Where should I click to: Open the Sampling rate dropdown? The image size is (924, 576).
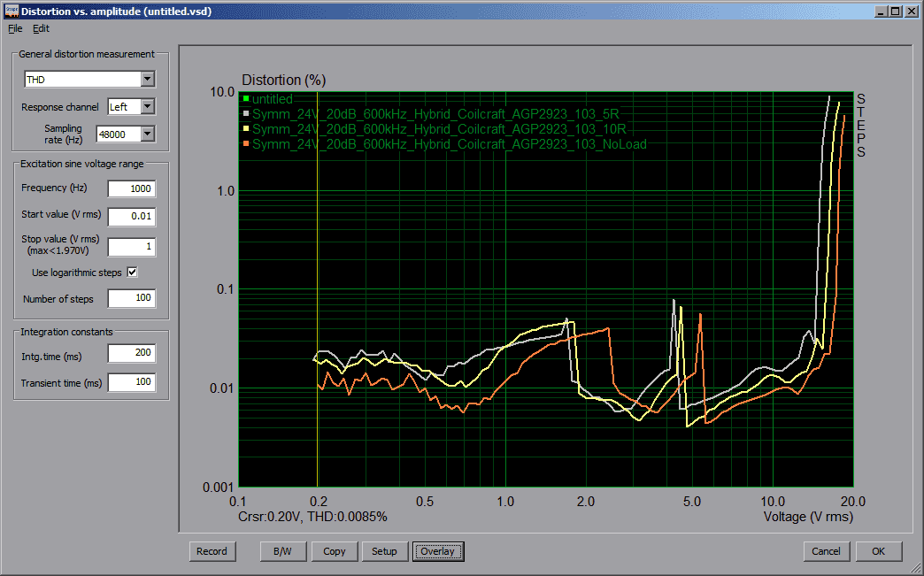pyautogui.click(x=147, y=134)
